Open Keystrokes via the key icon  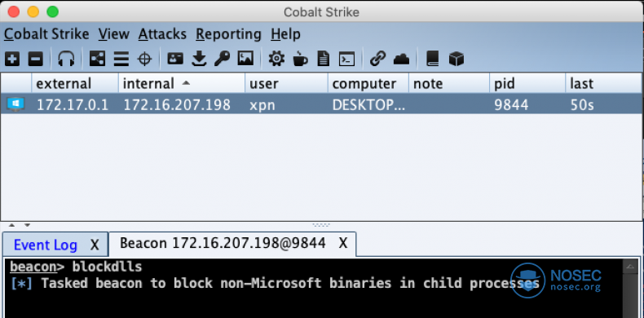coord(223,59)
